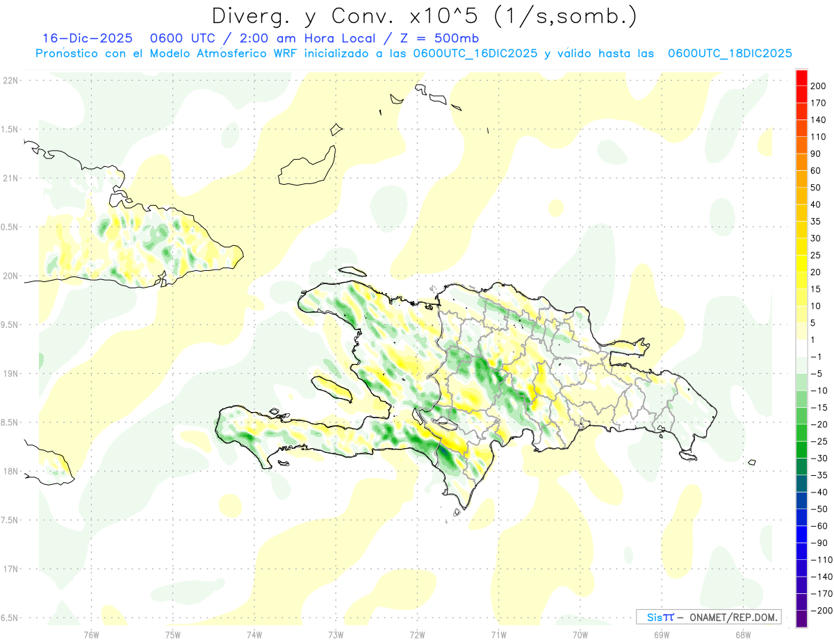Click the colorbar label '-50'
The width and height of the screenshot is (834, 644).
click(x=819, y=509)
